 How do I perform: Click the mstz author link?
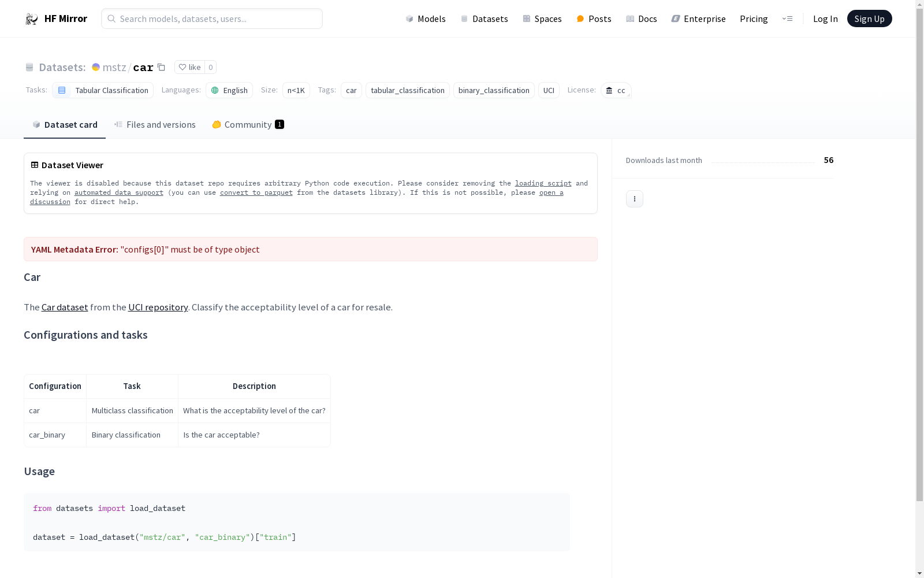click(x=114, y=67)
